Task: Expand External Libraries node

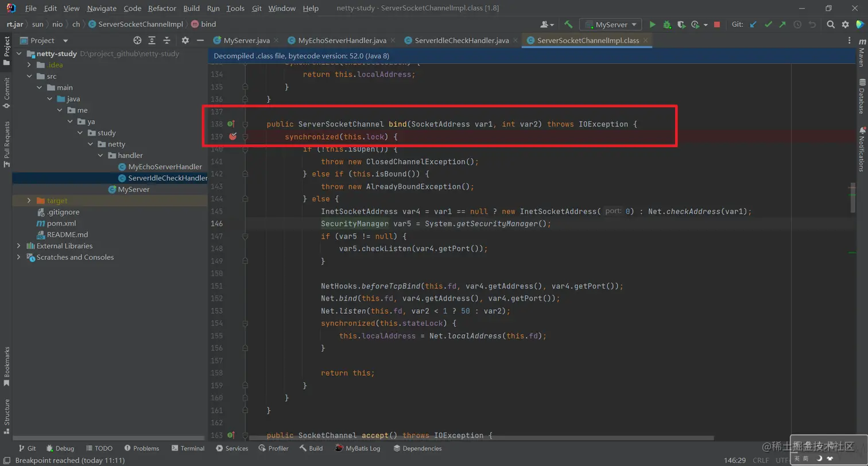Action: pos(19,246)
